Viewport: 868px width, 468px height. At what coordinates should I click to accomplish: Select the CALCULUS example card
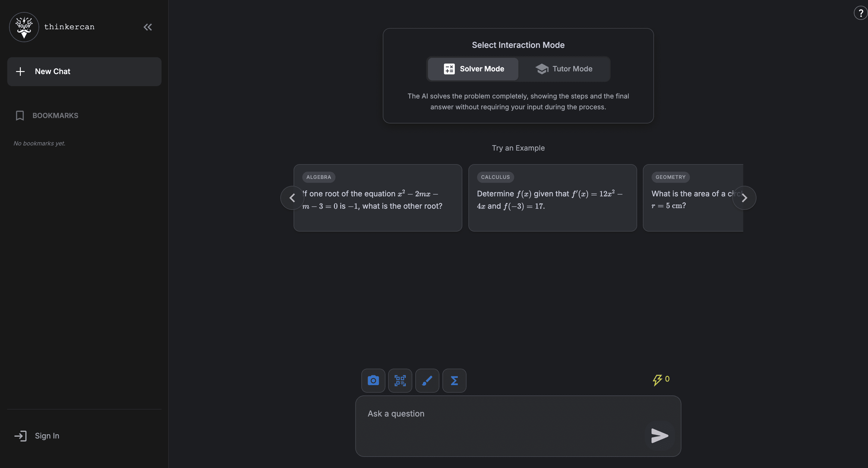point(553,198)
